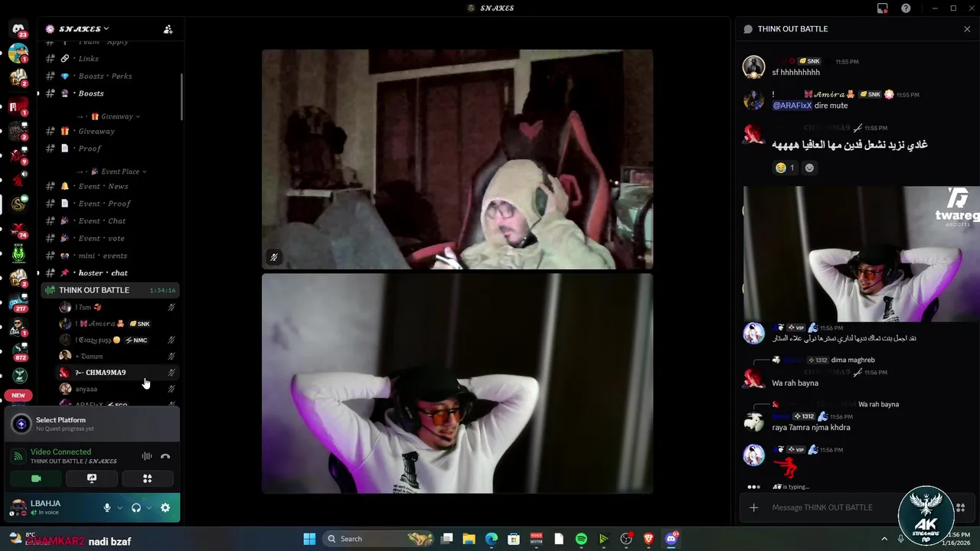
Task: Add a reaction with smiley button
Action: tap(809, 168)
